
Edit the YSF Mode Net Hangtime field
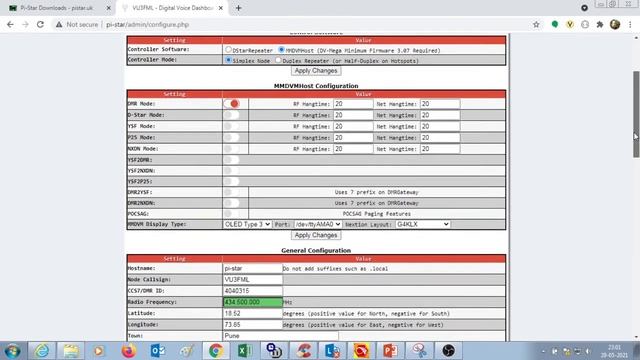pyautogui.click(x=440, y=126)
